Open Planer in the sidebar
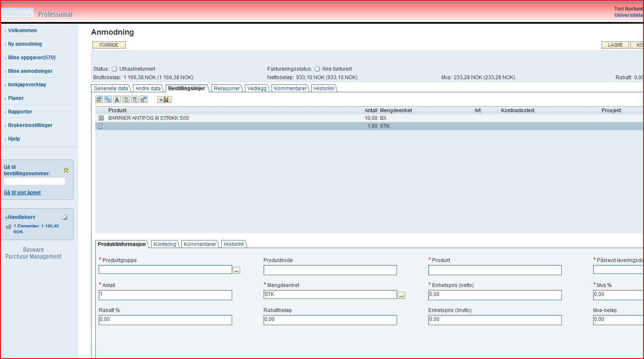 tap(16, 98)
